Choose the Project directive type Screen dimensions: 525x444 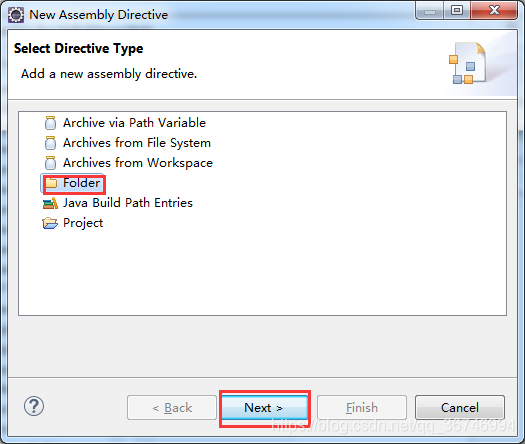point(83,223)
